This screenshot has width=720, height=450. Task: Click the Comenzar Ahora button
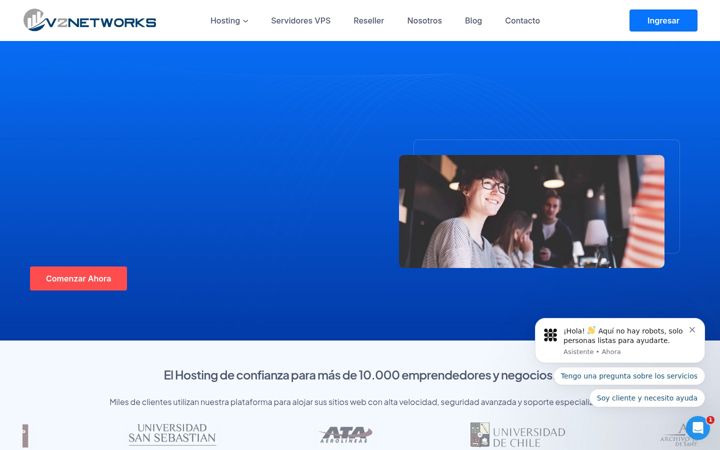point(79,278)
